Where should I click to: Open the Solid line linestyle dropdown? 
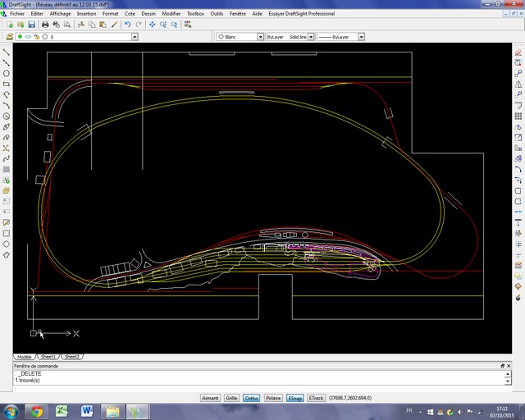point(311,37)
